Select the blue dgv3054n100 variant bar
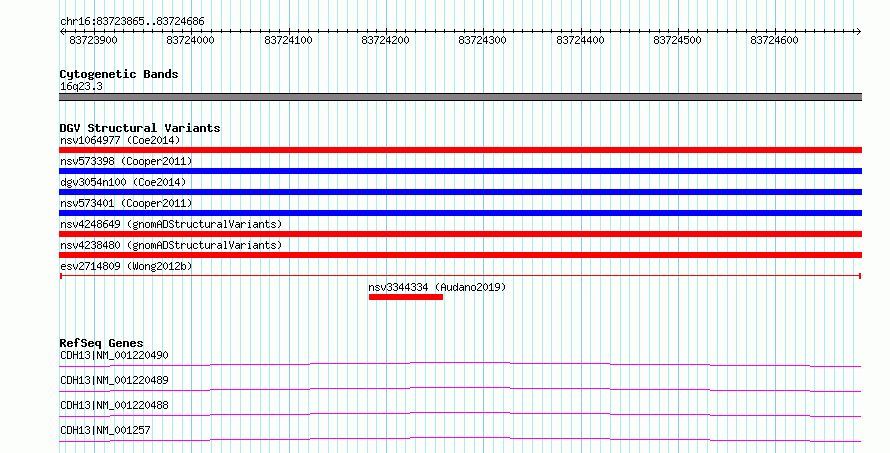The image size is (890, 453). [460, 192]
